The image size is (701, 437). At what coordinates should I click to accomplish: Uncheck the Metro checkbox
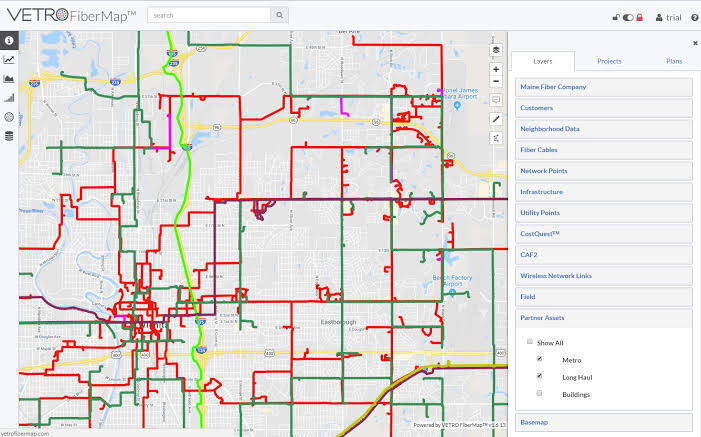click(x=539, y=359)
